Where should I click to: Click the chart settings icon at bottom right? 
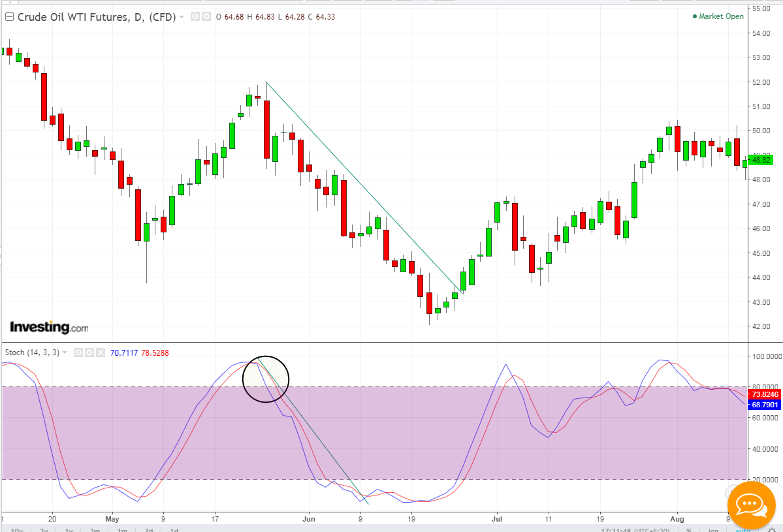click(772, 529)
